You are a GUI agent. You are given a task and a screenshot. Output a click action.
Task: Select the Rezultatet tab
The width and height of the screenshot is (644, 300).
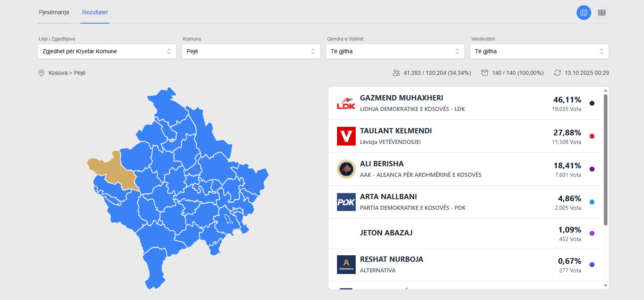95,12
